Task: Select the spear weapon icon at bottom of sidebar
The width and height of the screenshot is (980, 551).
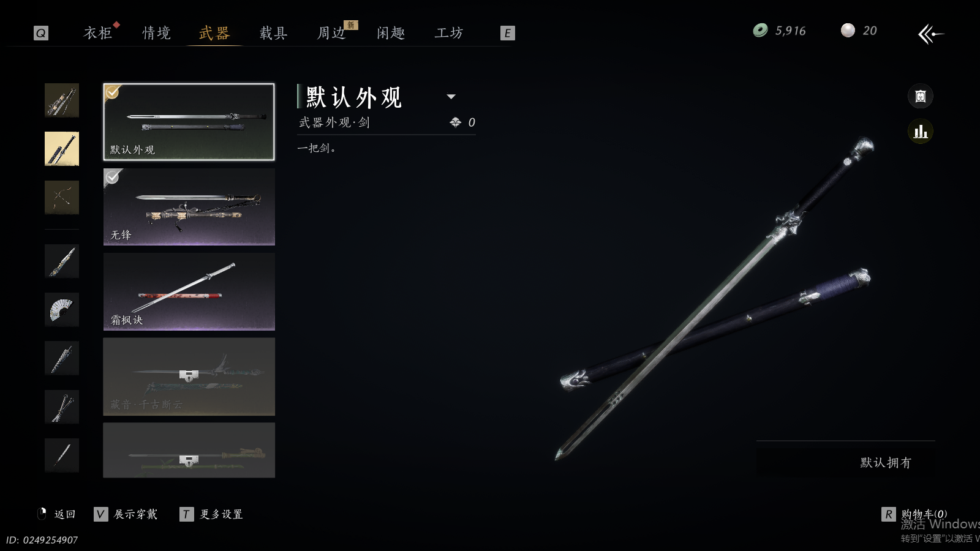Action: pos(62,455)
